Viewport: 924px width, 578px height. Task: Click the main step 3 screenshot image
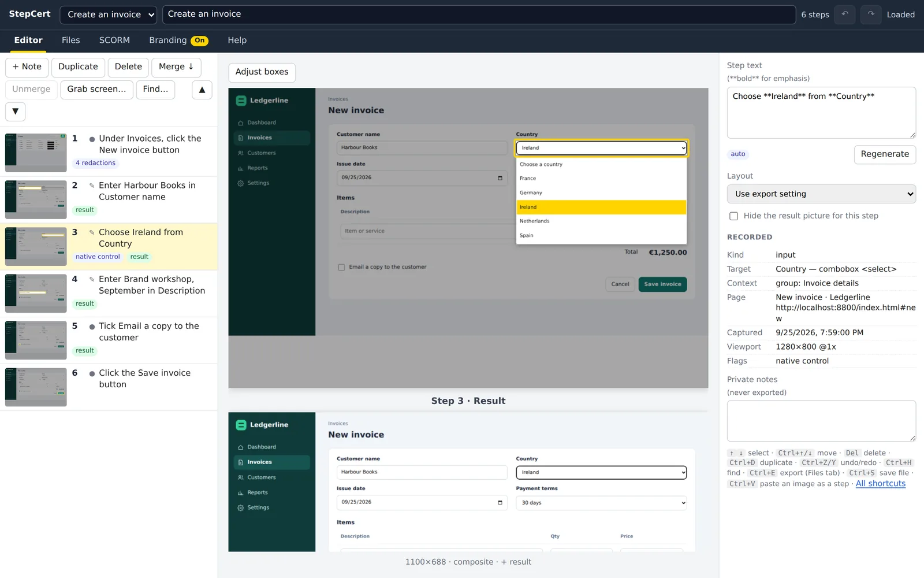point(468,238)
